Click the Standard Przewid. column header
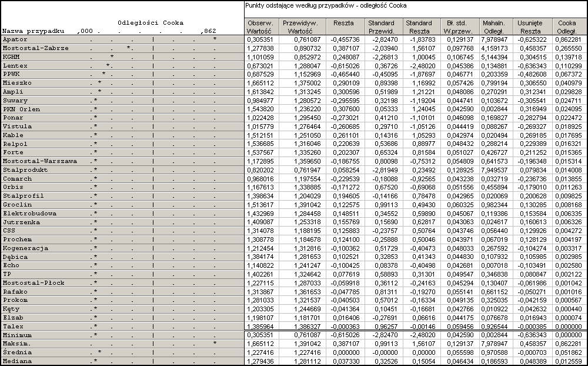588x366 pixels. coord(384,27)
